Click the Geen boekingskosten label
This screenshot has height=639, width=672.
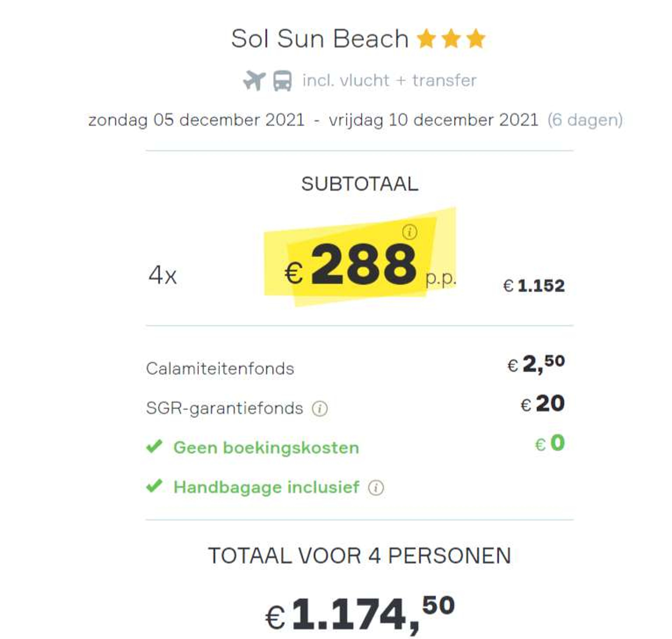266,448
